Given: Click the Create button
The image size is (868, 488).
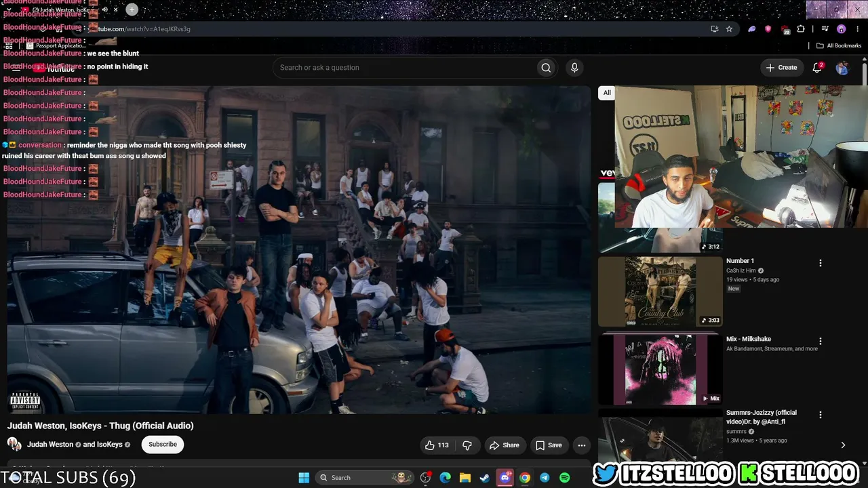Looking at the screenshot, I should [781, 68].
